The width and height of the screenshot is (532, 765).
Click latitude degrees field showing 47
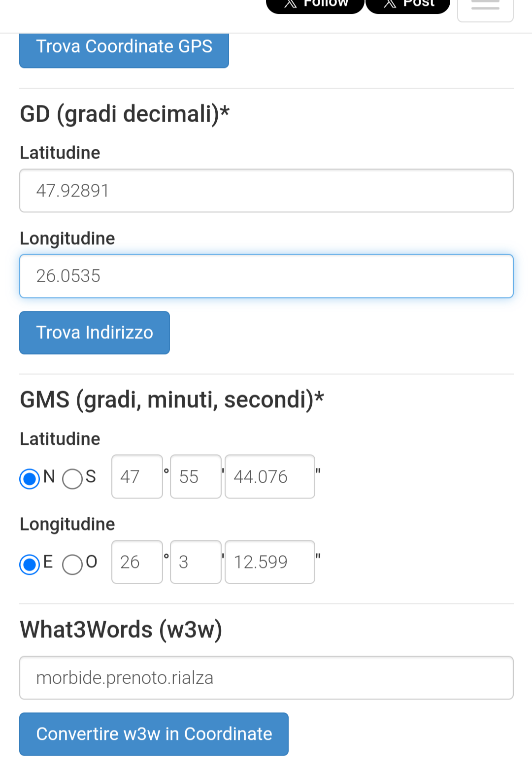(x=137, y=476)
